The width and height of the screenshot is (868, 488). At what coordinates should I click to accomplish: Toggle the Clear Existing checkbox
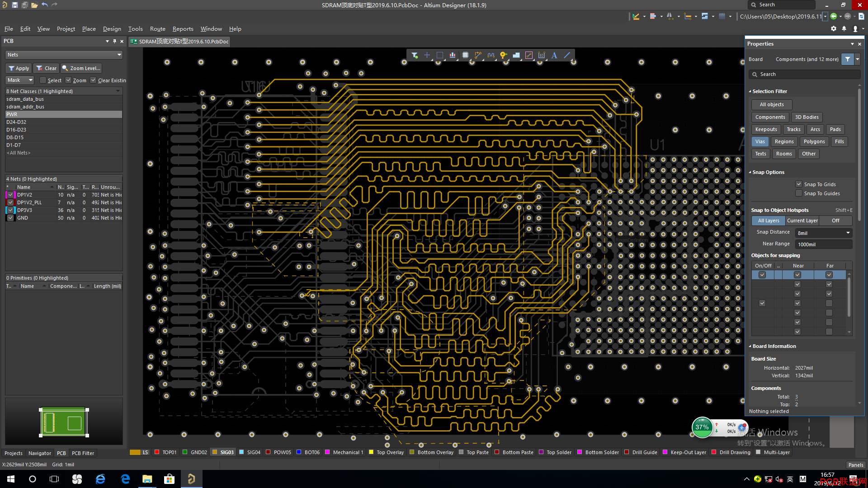93,80
